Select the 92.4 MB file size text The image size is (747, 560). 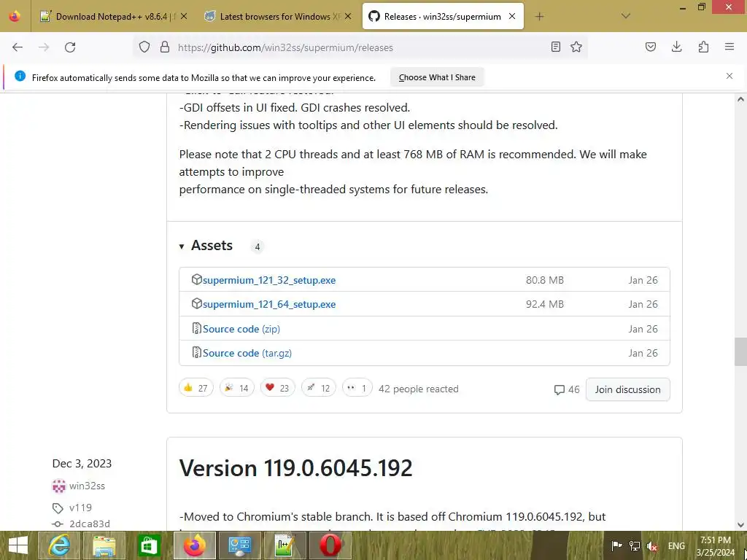pyautogui.click(x=544, y=304)
